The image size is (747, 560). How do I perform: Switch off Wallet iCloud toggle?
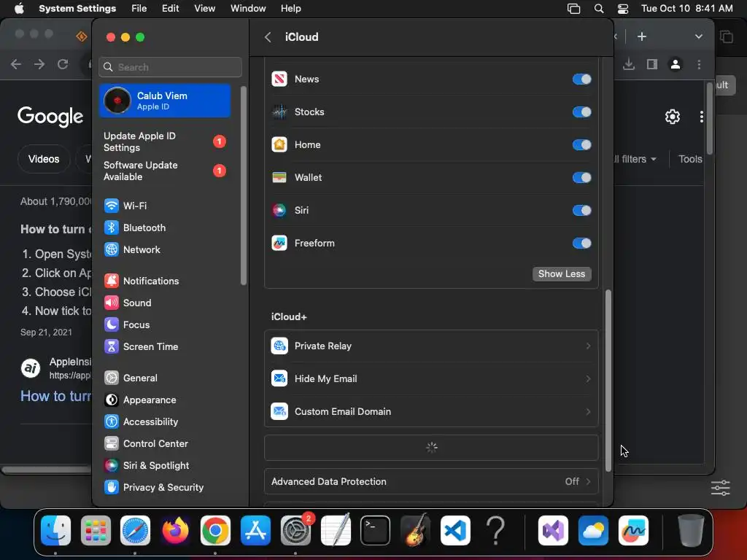pyautogui.click(x=581, y=178)
